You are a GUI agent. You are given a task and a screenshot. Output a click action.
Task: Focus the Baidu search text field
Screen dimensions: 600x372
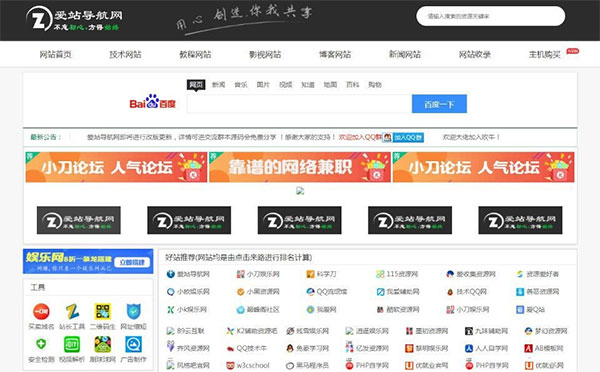(x=299, y=104)
